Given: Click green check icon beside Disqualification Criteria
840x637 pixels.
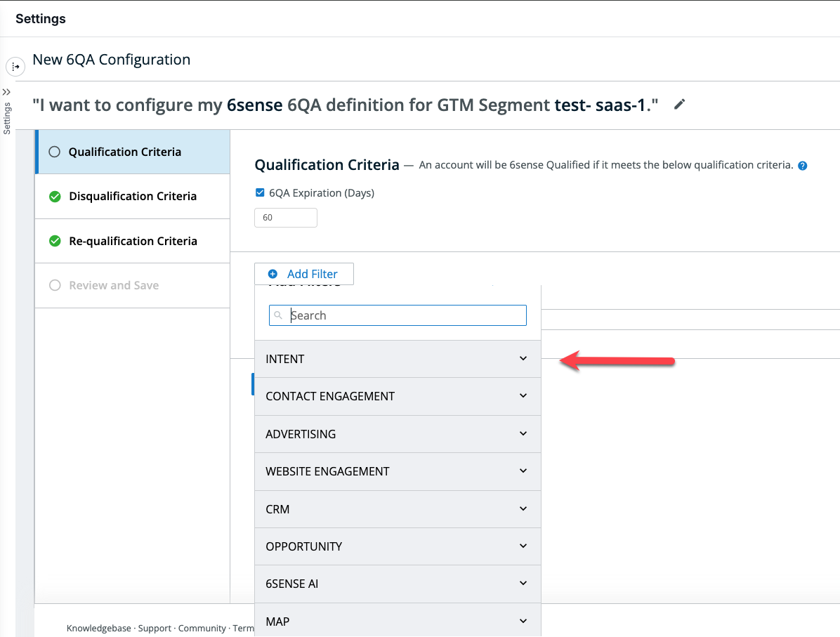Looking at the screenshot, I should coord(55,197).
